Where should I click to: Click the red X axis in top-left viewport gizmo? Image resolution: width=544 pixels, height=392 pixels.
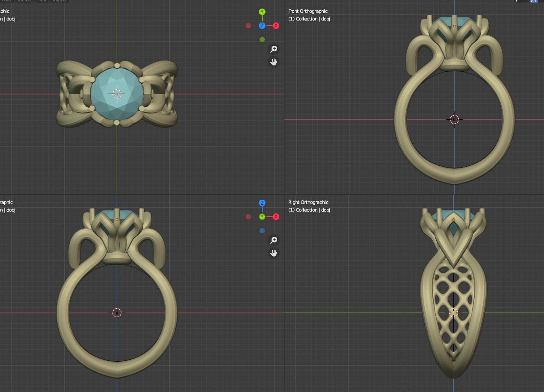[276, 26]
